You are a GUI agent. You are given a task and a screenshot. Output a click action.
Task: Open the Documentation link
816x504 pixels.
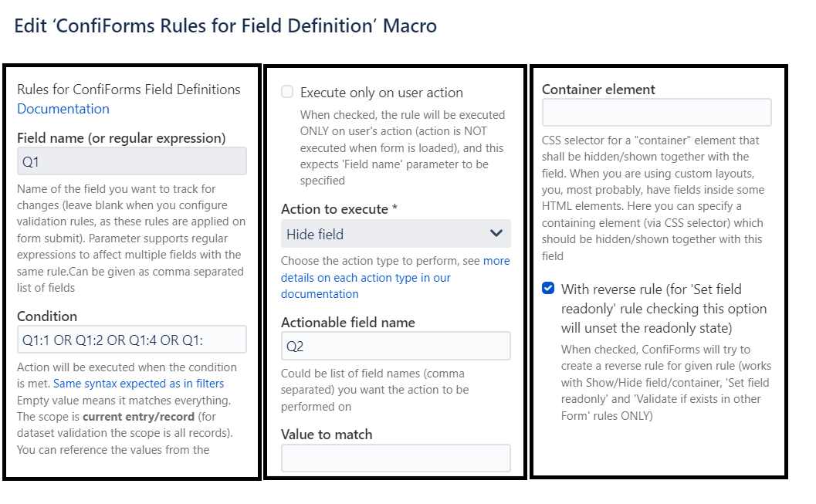63,109
